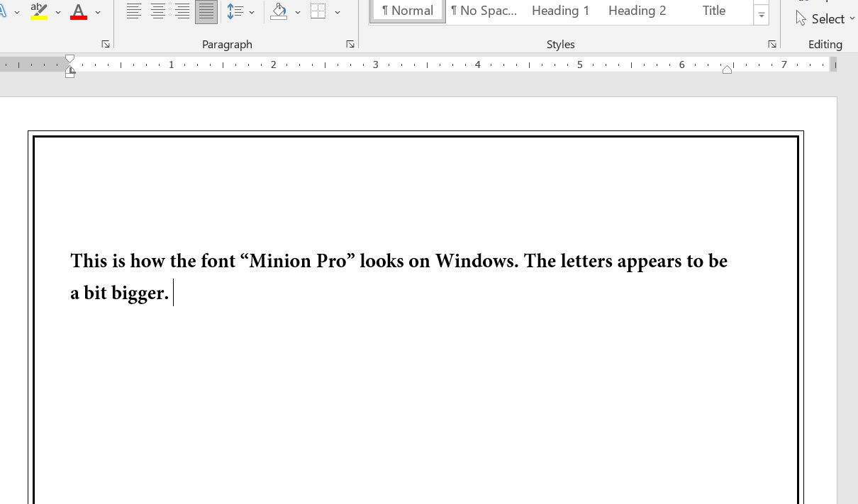
Task: Click the words "Minion Pro" in document
Action: tap(298, 261)
